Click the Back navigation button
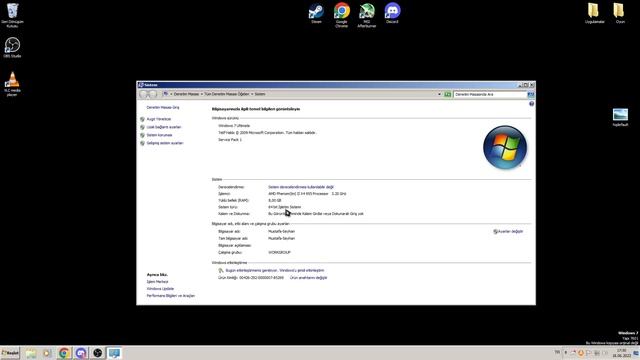The image size is (640, 360). (x=143, y=94)
